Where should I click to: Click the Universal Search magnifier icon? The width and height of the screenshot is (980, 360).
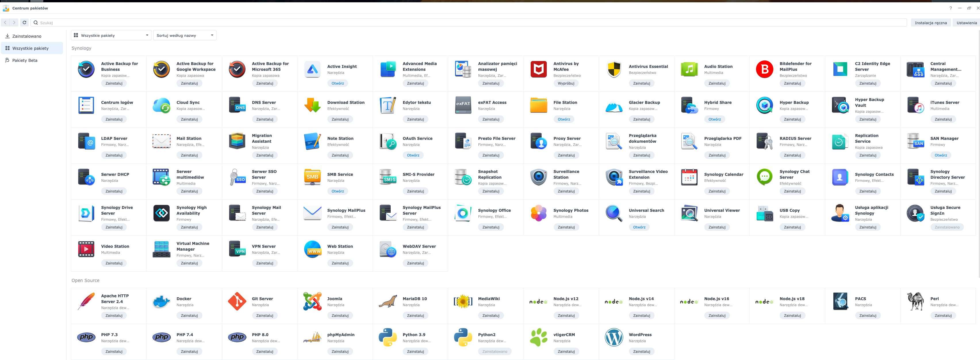point(614,213)
